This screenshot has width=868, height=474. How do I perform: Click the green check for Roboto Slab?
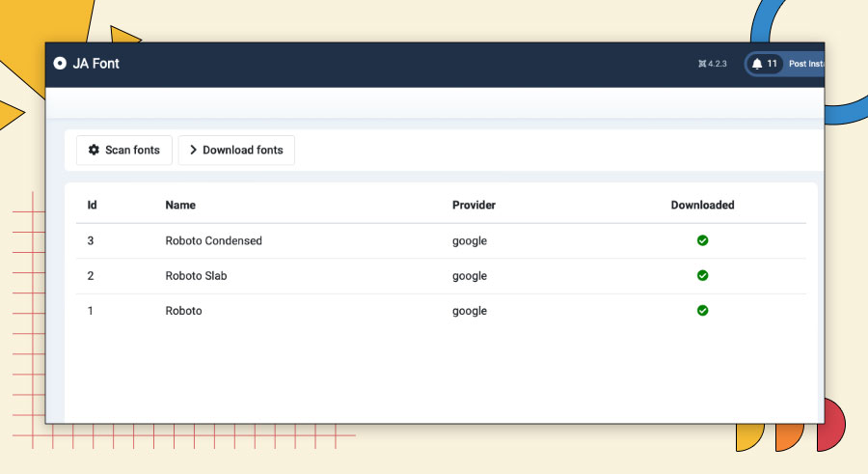click(702, 275)
